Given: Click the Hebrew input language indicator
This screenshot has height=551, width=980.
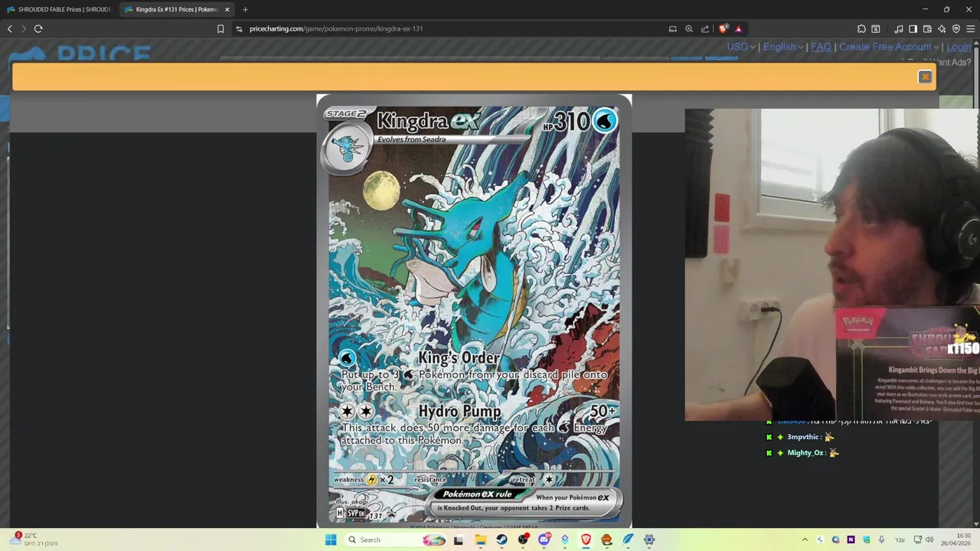Looking at the screenshot, I should pyautogui.click(x=900, y=540).
